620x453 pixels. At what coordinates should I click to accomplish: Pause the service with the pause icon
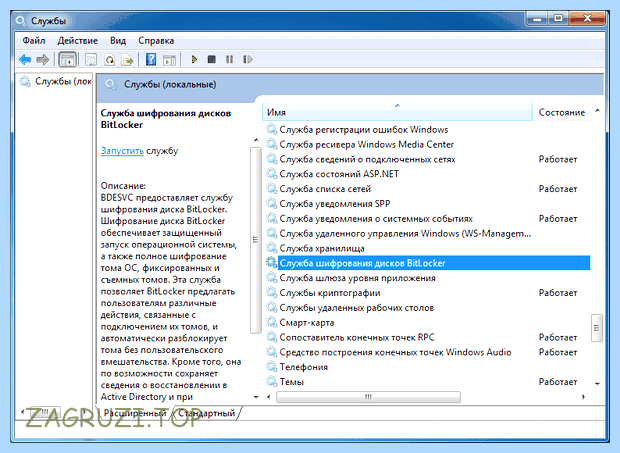(229, 59)
